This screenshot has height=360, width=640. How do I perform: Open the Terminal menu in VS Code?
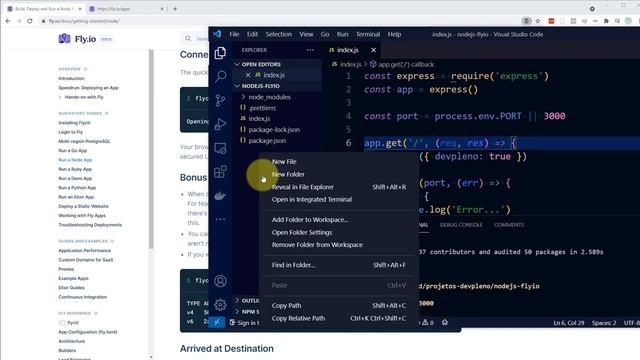[368, 34]
